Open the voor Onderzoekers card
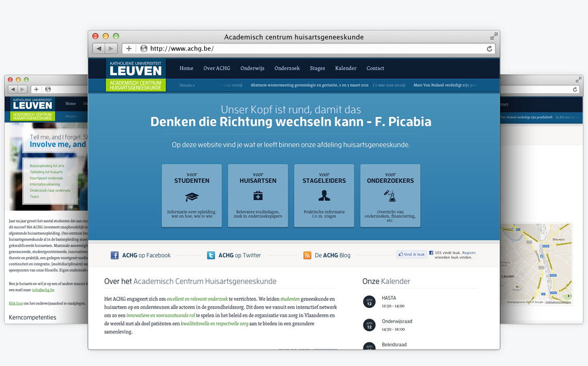 pyautogui.click(x=390, y=196)
